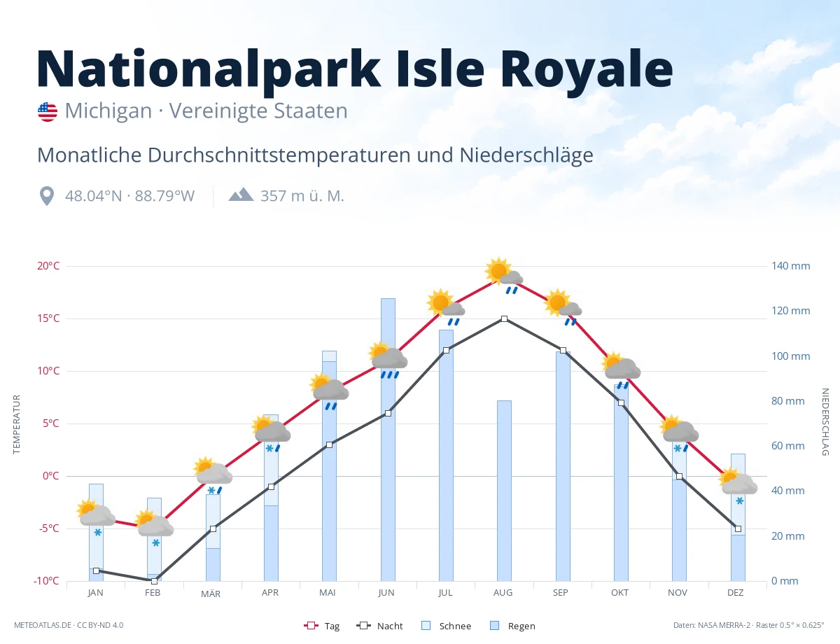Viewport: 840px width, 644px height.
Task: Click the 'MÄR' month axis label
Action: [x=211, y=594]
